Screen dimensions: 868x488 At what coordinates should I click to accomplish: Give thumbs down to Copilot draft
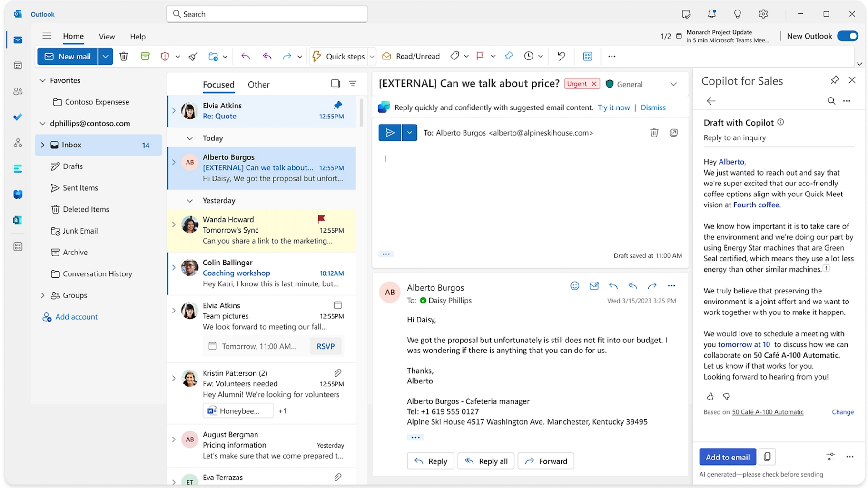726,396
